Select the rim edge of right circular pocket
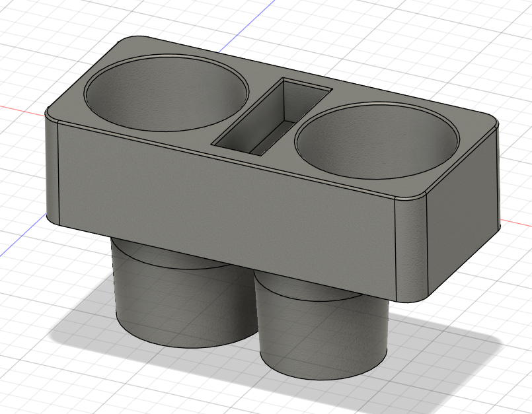The height and width of the screenshot is (414, 532). (377, 140)
